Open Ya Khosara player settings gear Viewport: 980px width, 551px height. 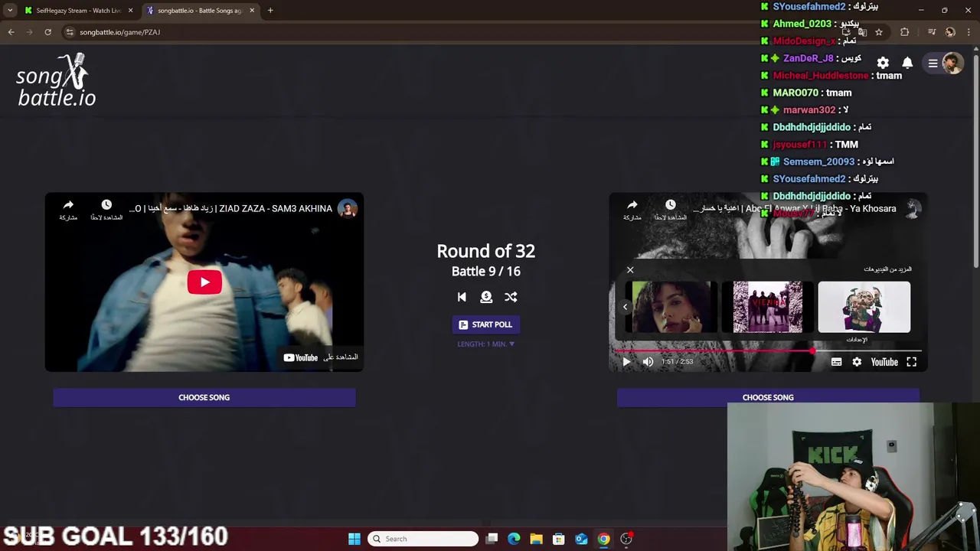tap(857, 362)
